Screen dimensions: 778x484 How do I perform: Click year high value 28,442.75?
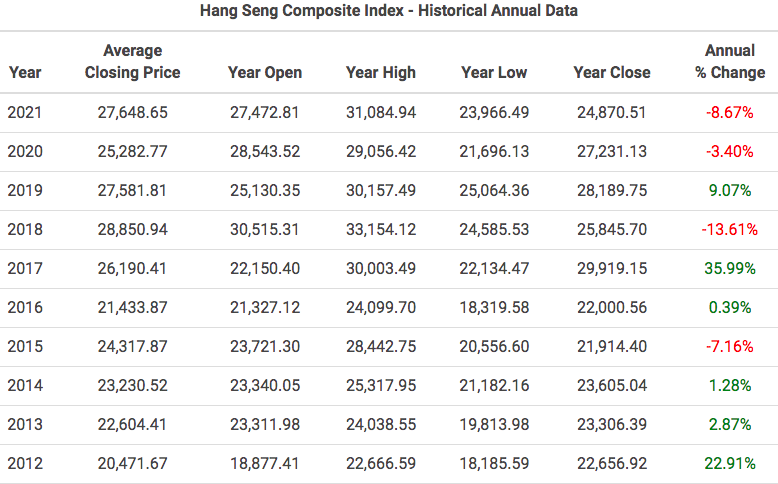tap(381, 346)
